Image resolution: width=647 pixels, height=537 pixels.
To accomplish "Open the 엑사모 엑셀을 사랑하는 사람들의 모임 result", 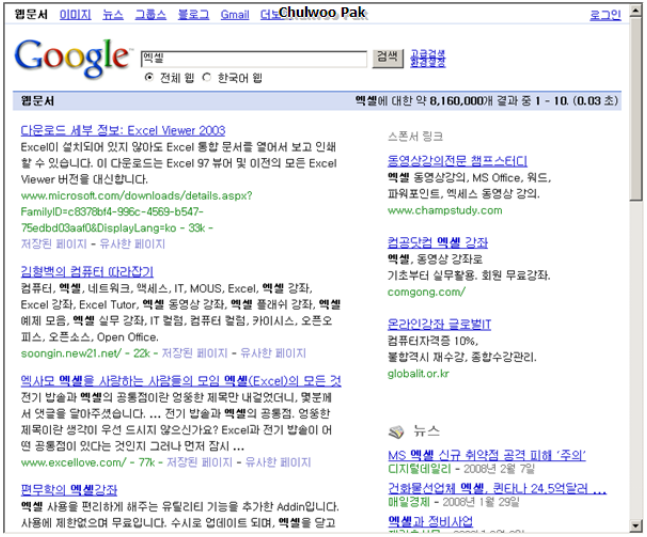I will click(x=181, y=381).
